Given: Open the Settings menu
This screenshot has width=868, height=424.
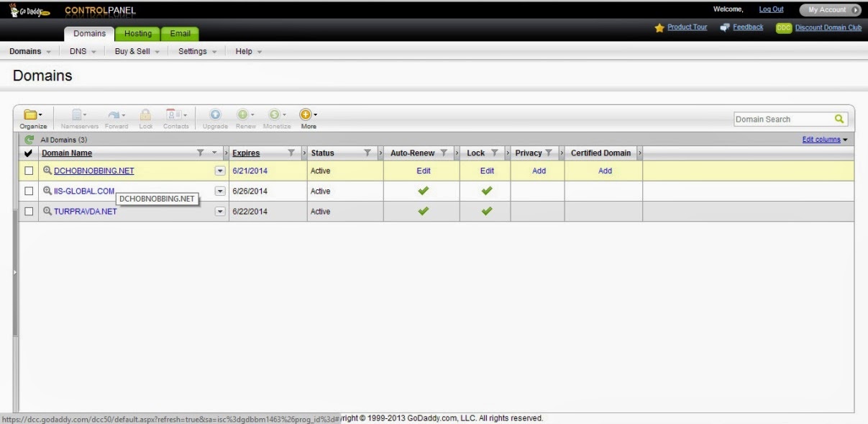Looking at the screenshot, I should (197, 51).
